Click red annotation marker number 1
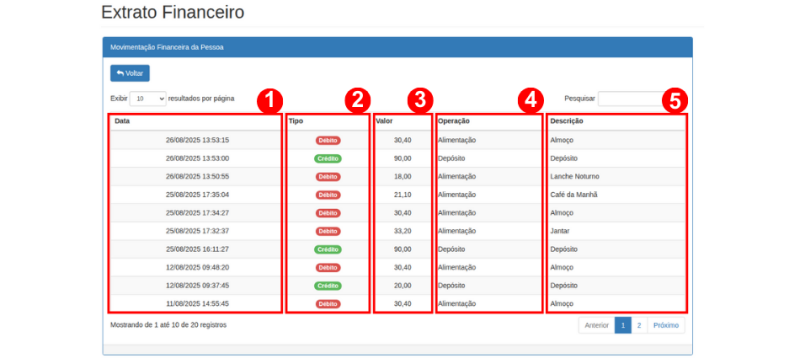Viewport: 800px width, 364px height. click(x=269, y=101)
